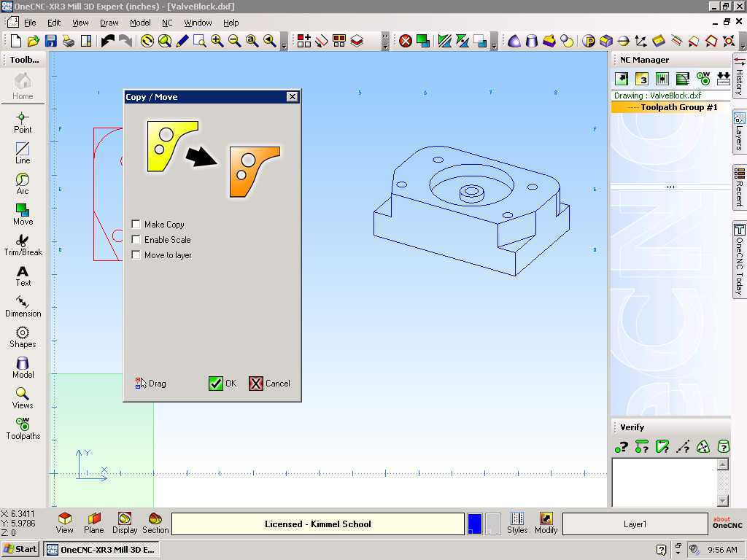The width and height of the screenshot is (747, 560).
Task: Click the question mark verify point icon
Action: [x=622, y=447]
